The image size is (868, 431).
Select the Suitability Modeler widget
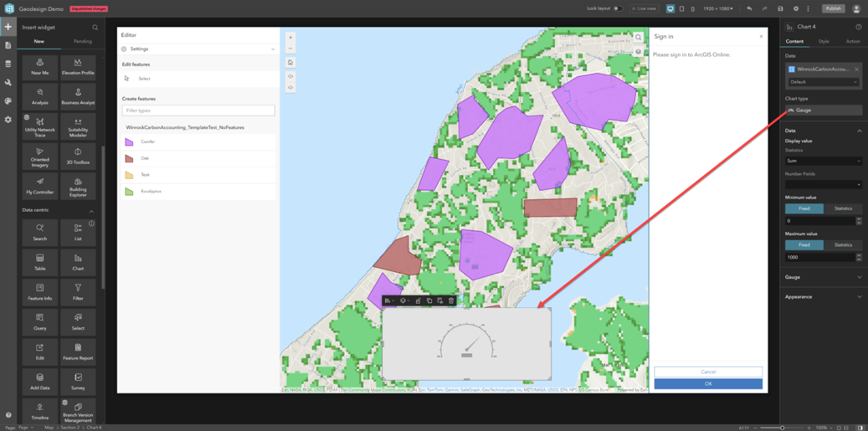[x=78, y=126]
